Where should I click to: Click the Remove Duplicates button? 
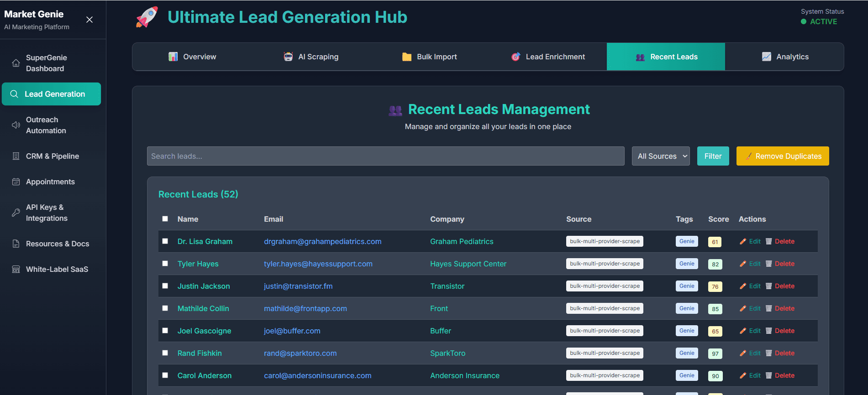click(782, 156)
